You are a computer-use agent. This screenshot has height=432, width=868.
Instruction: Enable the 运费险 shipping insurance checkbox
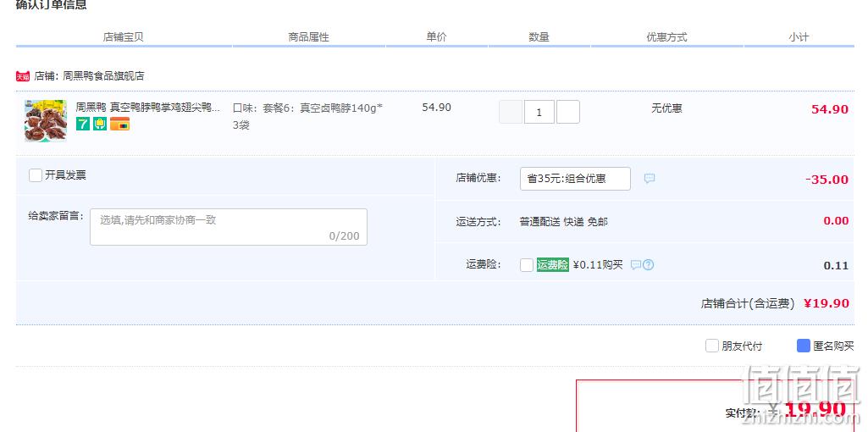point(527,265)
